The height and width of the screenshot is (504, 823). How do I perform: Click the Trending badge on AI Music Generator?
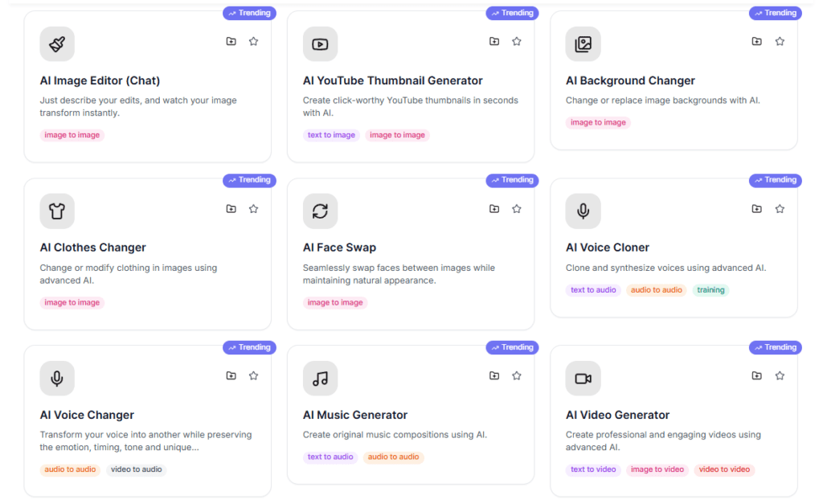pyautogui.click(x=512, y=347)
